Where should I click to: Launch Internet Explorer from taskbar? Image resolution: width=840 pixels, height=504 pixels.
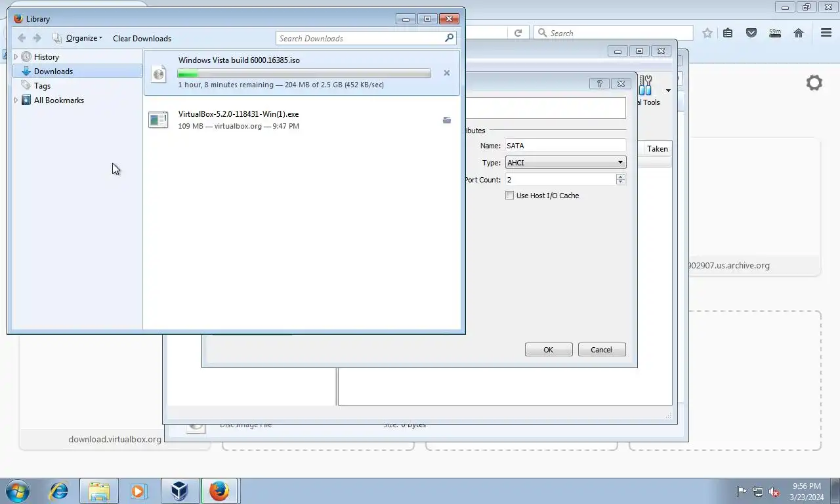tap(59, 491)
